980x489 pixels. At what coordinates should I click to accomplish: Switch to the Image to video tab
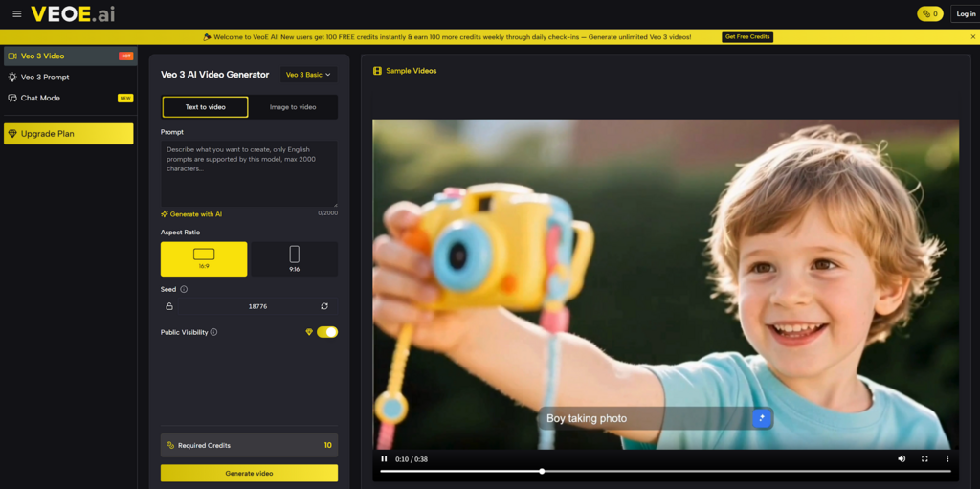(x=293, y=107)
